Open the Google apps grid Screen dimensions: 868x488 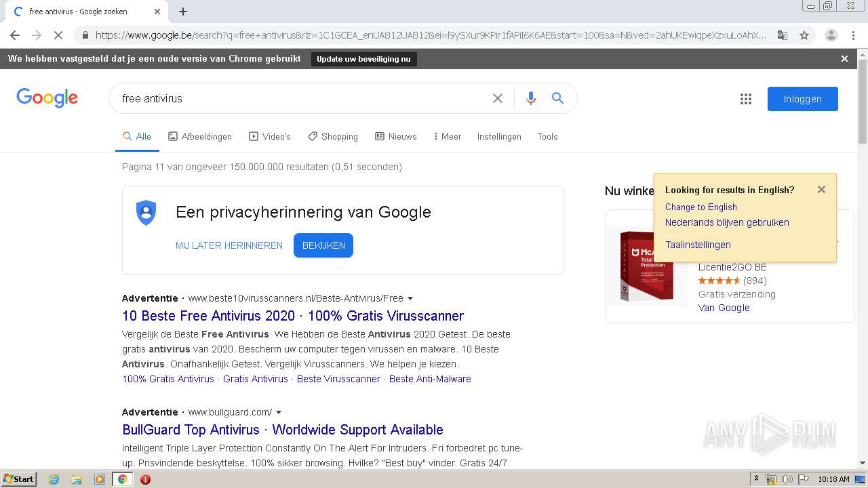coord(746,99)
